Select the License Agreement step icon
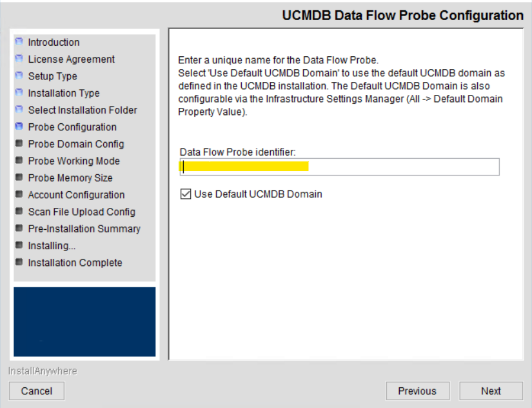 (20, 59)
